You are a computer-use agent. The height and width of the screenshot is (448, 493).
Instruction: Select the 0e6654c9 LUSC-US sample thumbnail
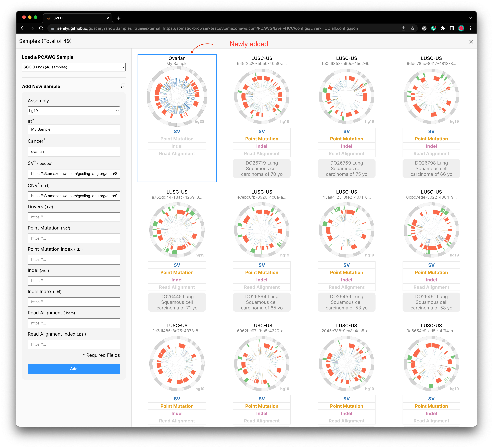coord(431,364)
